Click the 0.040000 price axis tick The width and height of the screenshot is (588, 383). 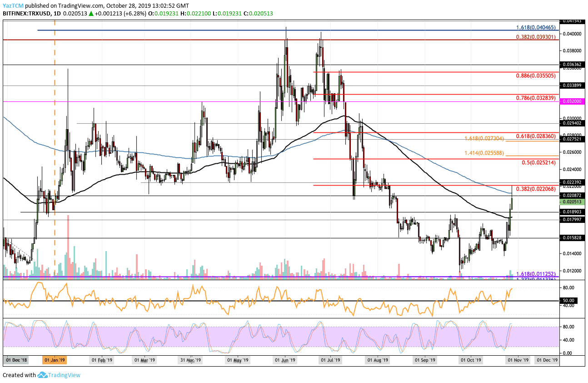click(572, 34)
